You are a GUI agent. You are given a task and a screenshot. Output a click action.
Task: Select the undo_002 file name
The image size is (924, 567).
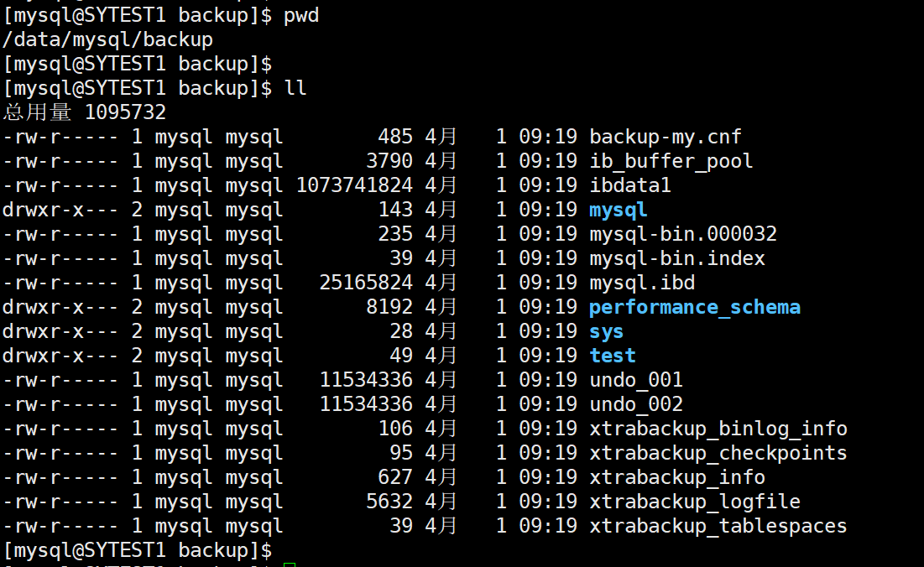636,404
